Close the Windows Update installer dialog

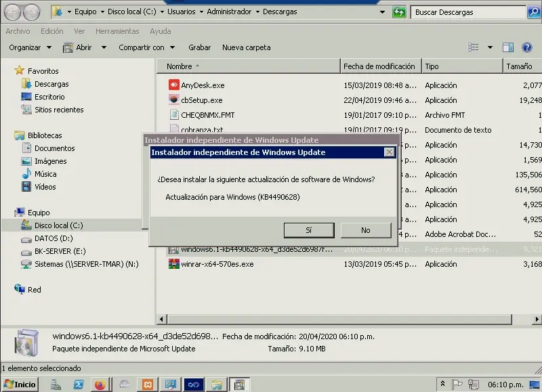389,152
